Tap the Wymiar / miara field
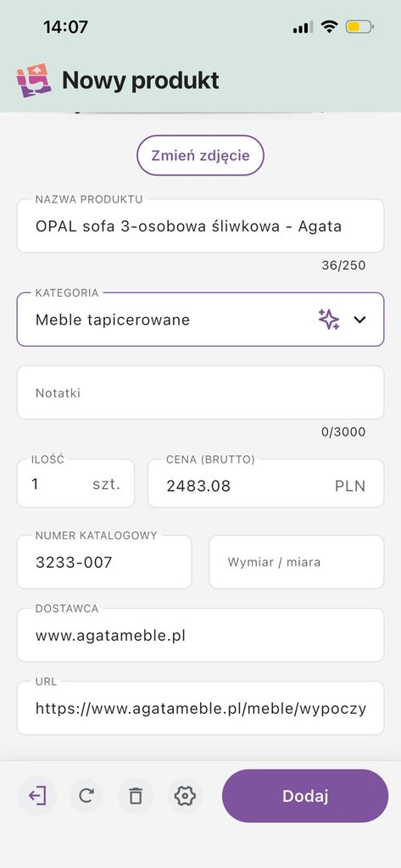Image resolution: width=401 pixels, height=868 pixels. pyautogui.click(x=297, y=562)
